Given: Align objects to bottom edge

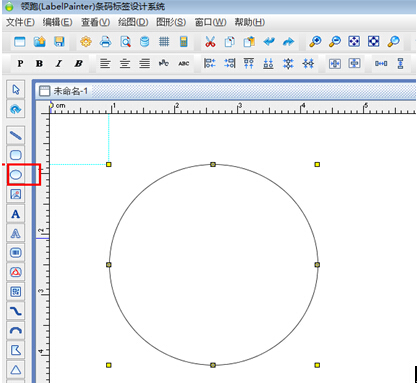Looking at the screenshot, I should pos(268,63).
